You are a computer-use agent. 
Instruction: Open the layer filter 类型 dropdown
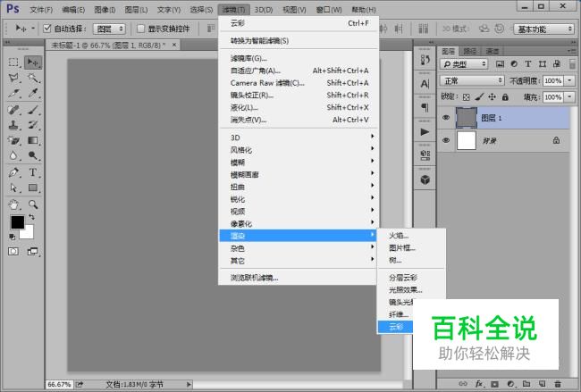(x=464, y=64)
